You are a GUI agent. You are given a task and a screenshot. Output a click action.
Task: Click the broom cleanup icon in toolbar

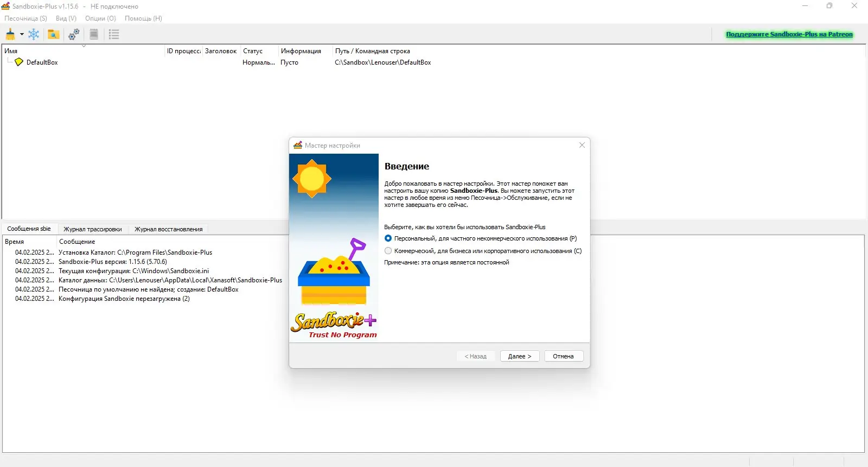(x=10, y=34)
